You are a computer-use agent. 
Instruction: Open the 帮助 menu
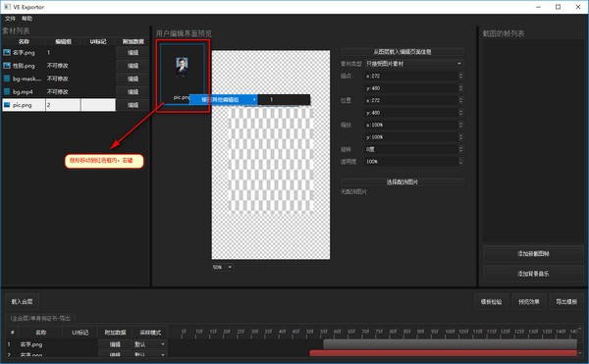tap(27, 19)
